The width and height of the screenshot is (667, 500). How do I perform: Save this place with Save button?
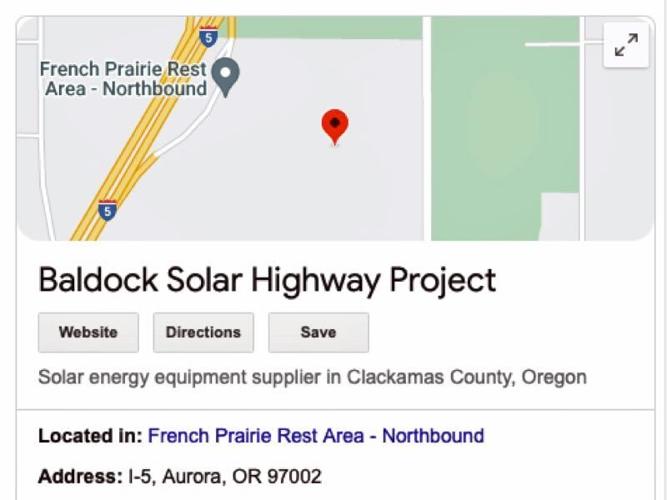tap(319, 332)
